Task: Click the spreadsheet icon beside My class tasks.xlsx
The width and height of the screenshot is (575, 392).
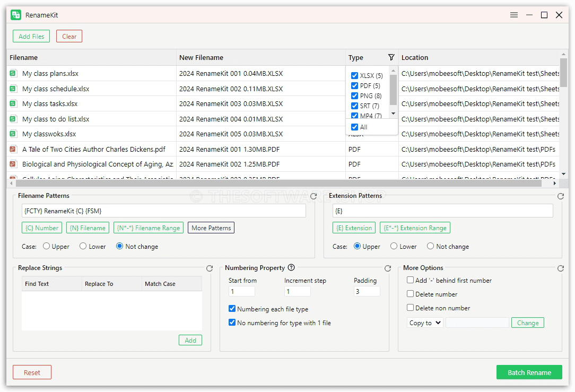Action: [13, 104]
